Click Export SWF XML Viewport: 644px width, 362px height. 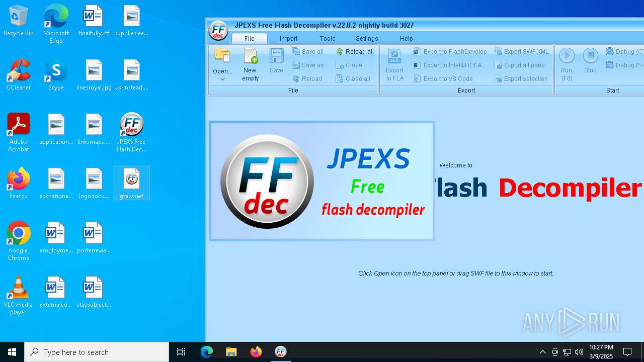pos(522,52)
